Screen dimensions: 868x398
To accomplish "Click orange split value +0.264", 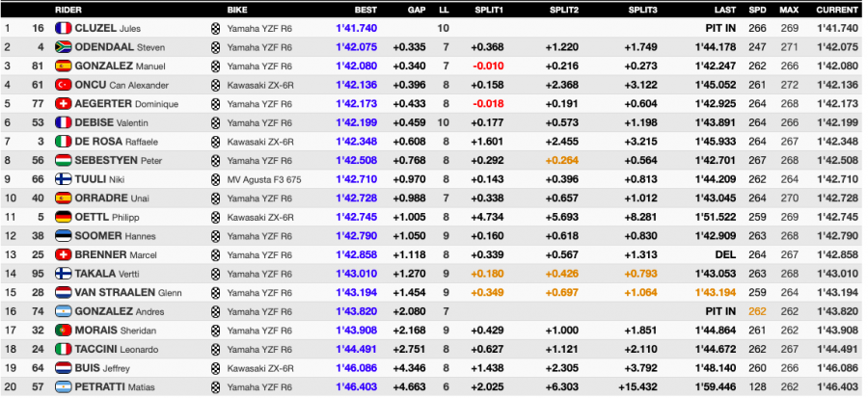I will (x=562, y=160).
